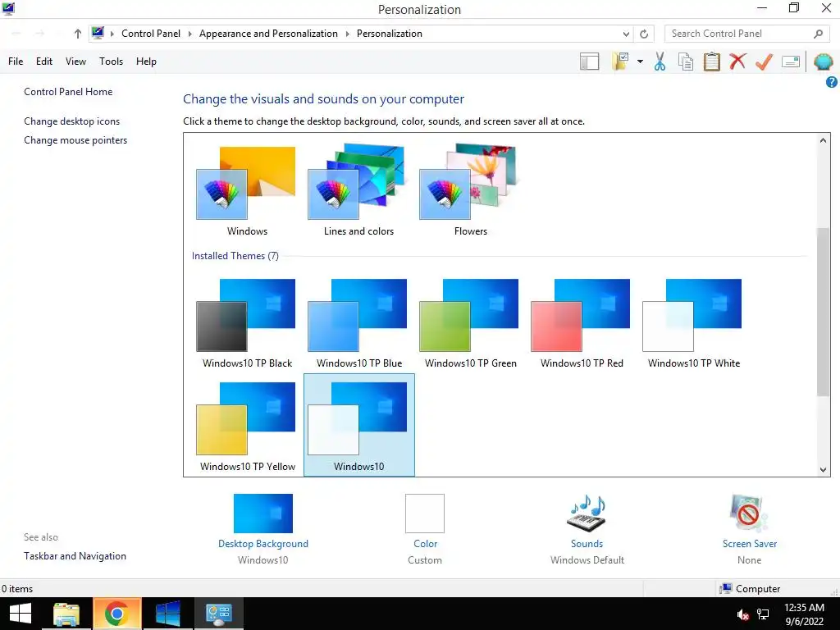Viewport: 840px width, 630px height.
Task: Open the Tools menu
Action: point(111,62)
